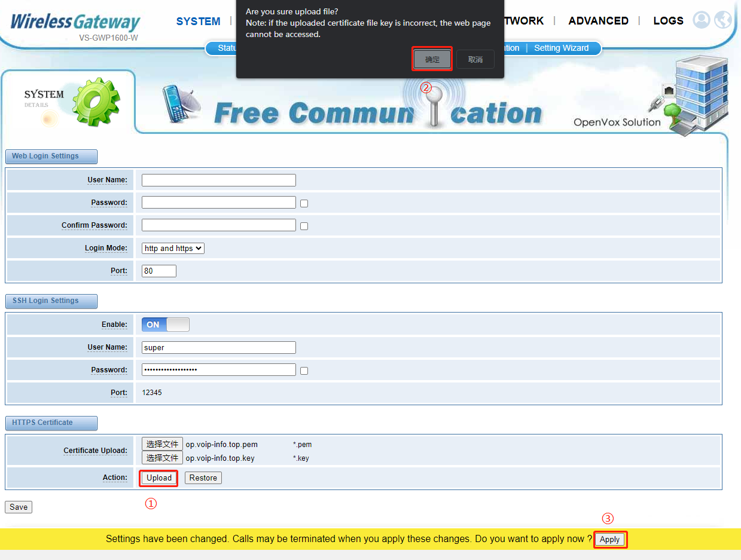Viewport: 741px width, 560px height.
Task: Toggle checkbox beside the Confirm Password field
Action: [304, 226]
